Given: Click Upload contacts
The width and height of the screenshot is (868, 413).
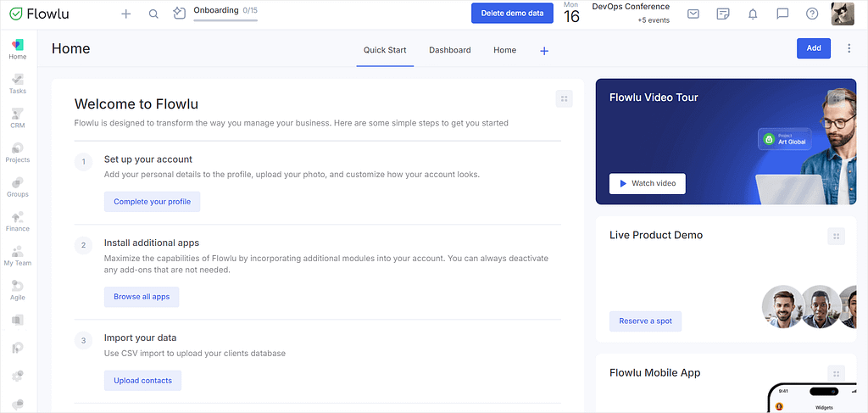Looking at the screenshot, I should click(142, 380).
